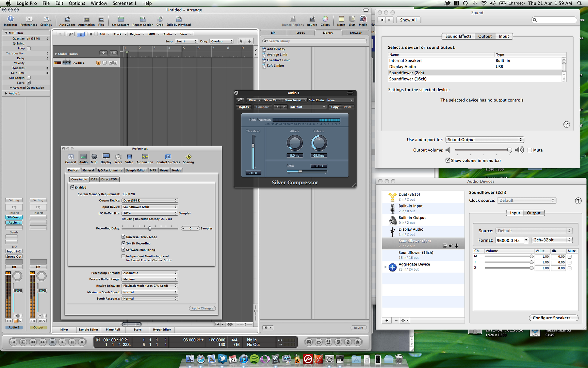588x368 pixels.
Task: Toggle Mute checkbox for channel M
Action: (x=569, y=257)
